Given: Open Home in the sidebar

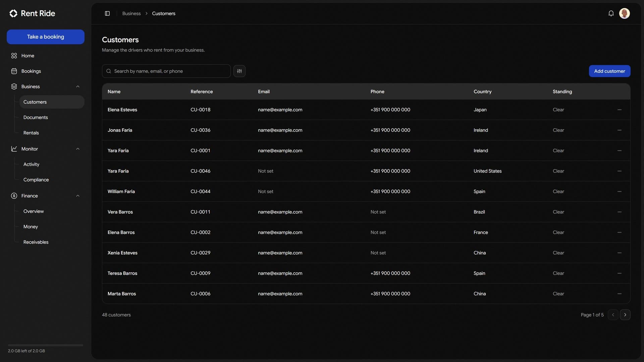Looking at the screenshot, I should coord(46,56).
